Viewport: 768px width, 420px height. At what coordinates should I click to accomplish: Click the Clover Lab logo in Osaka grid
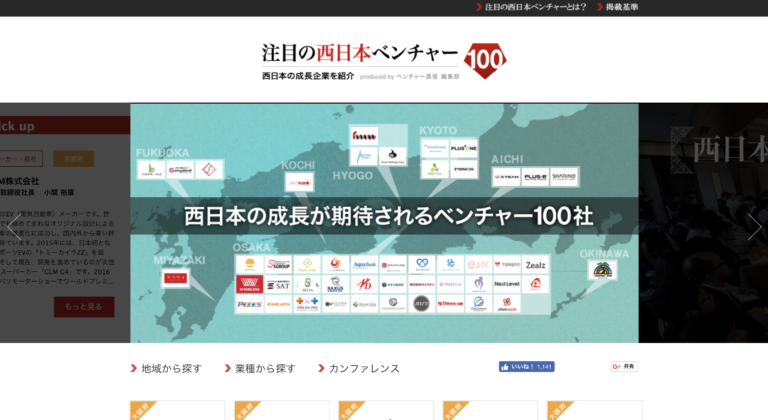point(307,265)
